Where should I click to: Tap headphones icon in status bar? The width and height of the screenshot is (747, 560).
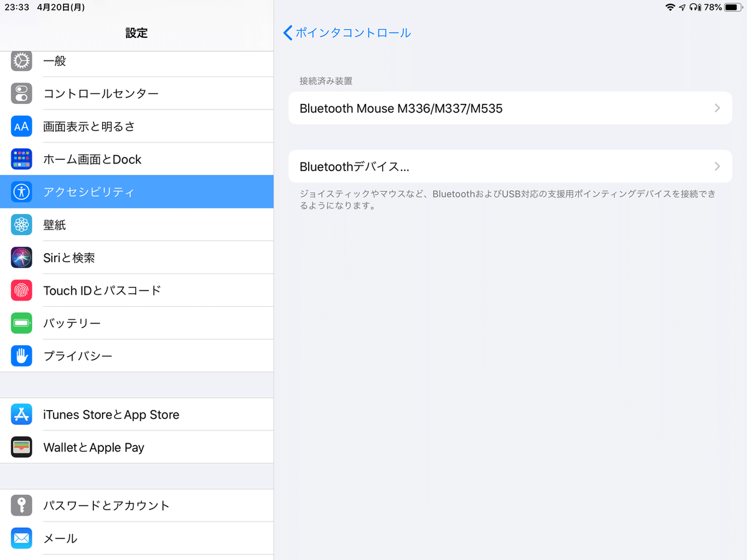(695, 7)
